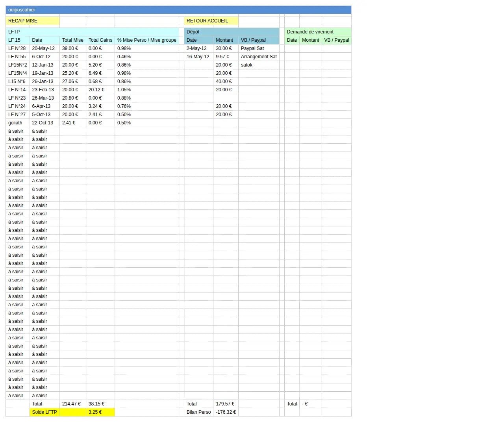Select the 9.57 € deposit amount
The width and height of the screenshot is (504, 422).
(x=226, y=57)
